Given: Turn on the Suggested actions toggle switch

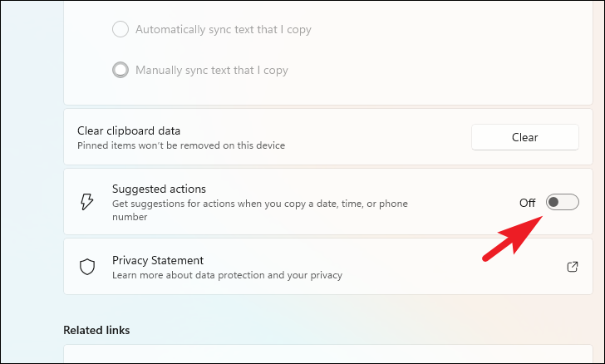Looking at the screenshot, I should coord(562,202).
